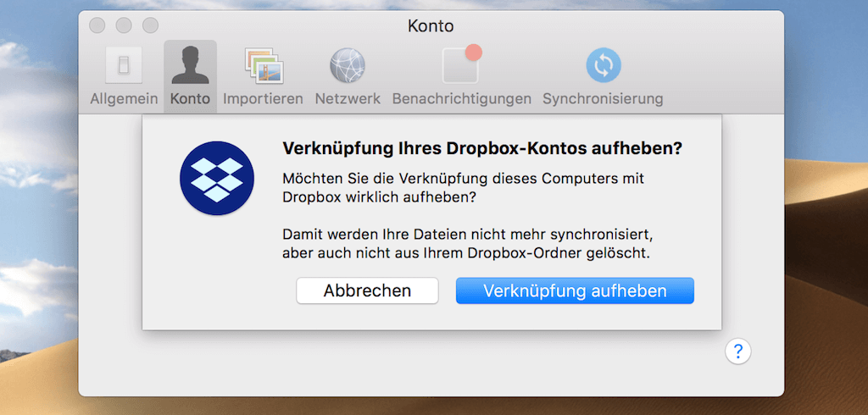Zoom the Konto window with the third title-bar button
The height and width of the screenshot is (415, 868).
(x=151, y=25)
